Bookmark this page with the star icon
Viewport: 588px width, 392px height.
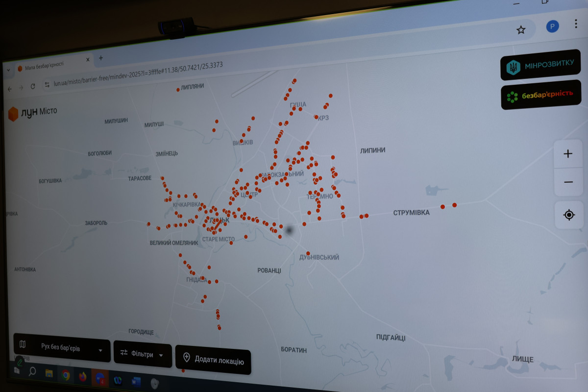coord(521,30)
